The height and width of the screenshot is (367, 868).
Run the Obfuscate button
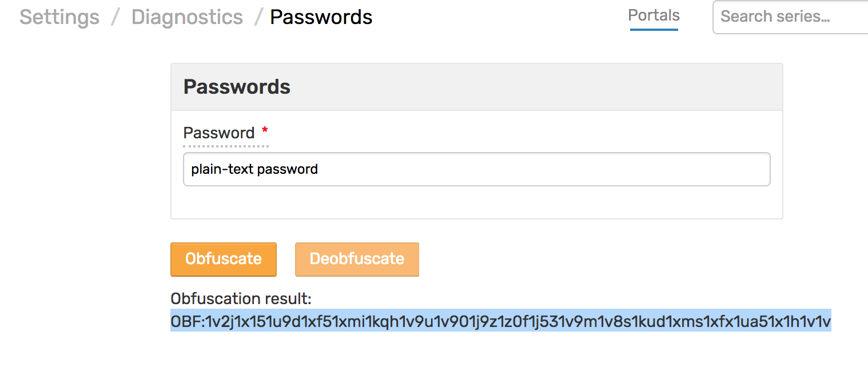(x=224, y=259)
